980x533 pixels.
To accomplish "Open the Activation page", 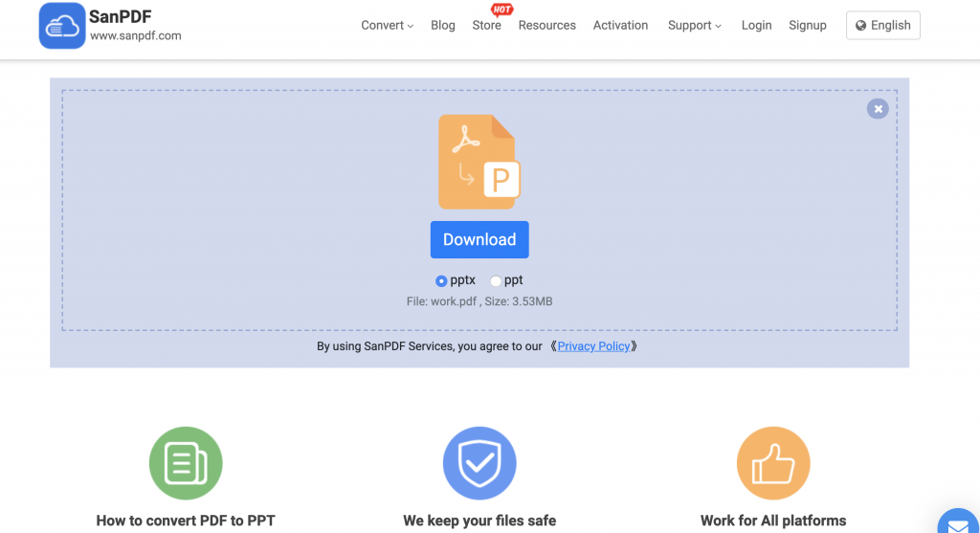I will click(620, 26).
